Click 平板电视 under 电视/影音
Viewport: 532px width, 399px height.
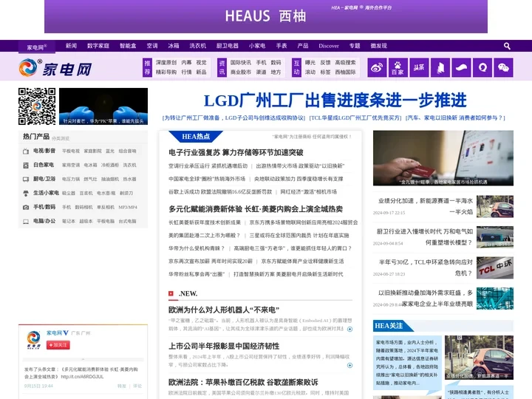pyautogui.click(x=71, y=151)
